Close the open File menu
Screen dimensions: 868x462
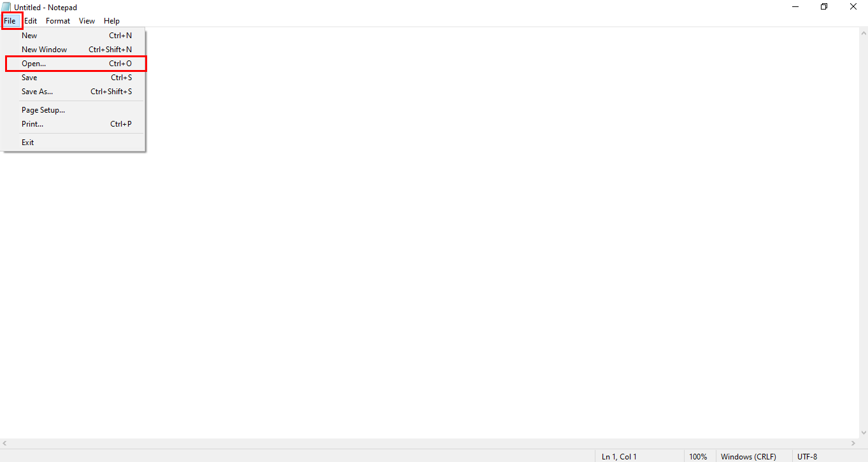pos(10,21)
